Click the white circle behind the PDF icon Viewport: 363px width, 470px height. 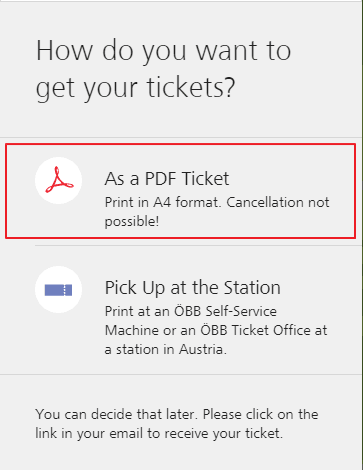click(x=59, y=180)
